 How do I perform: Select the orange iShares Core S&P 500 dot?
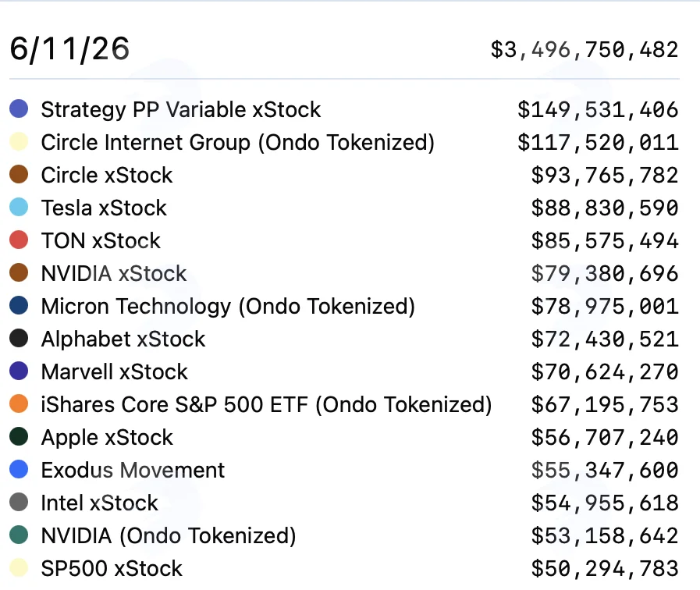pos(19,403)
